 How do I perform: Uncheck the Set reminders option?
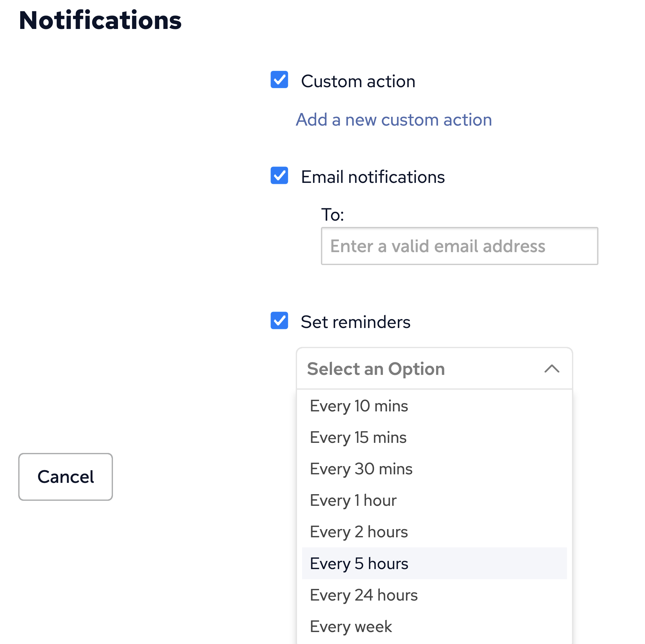point(279,321)
